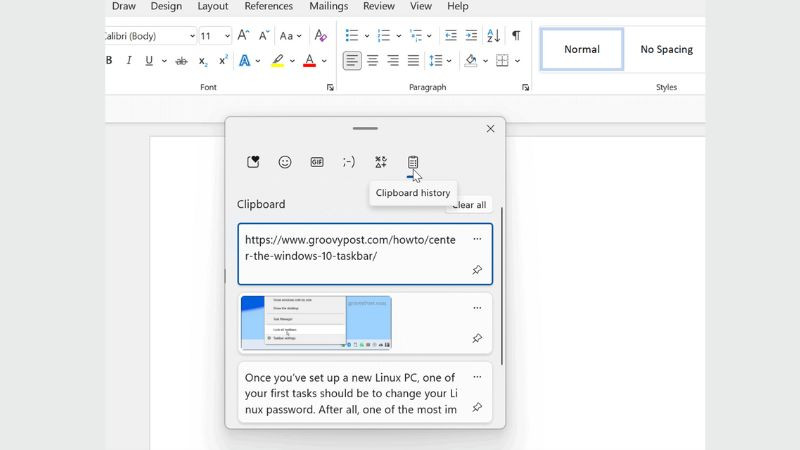Viewport: 800px width, 450px height.
Task: Toggle superscript formatting
Action: 223,60
